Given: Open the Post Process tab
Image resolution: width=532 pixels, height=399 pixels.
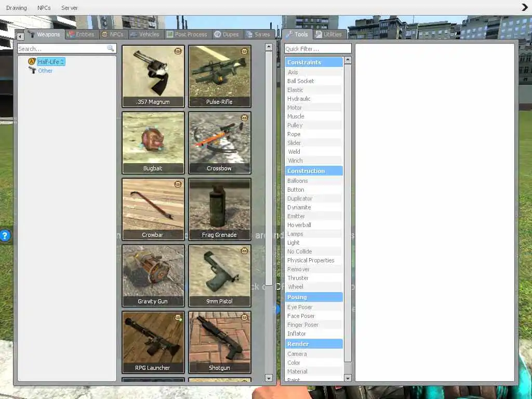Looking at the screenshot, I should point(188,34).
